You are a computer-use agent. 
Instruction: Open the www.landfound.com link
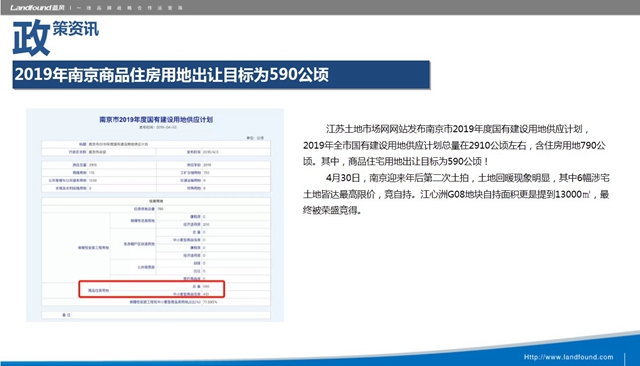(568, 357)
